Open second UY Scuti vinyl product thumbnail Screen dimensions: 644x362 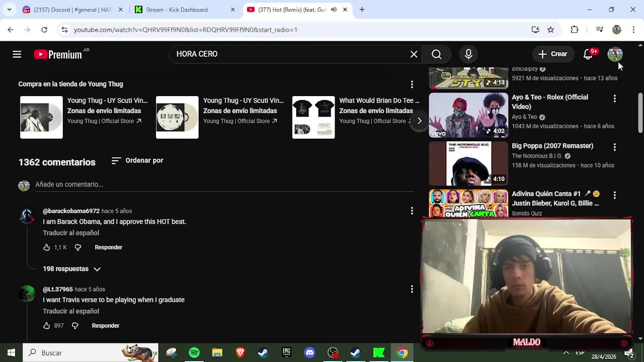(177, 117)
